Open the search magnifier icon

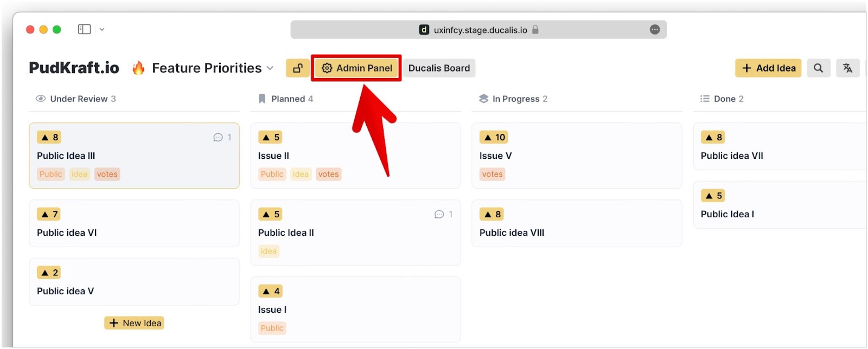coord(818,68)
